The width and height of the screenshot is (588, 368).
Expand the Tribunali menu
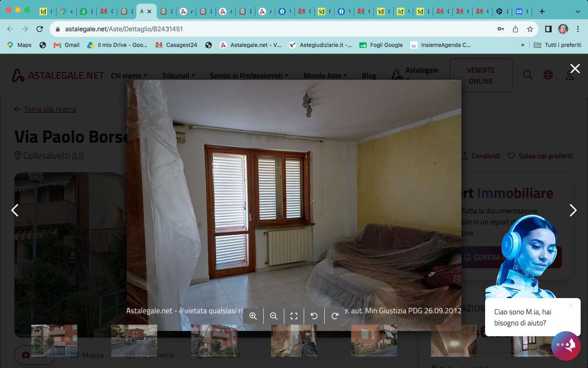(178, 76)
